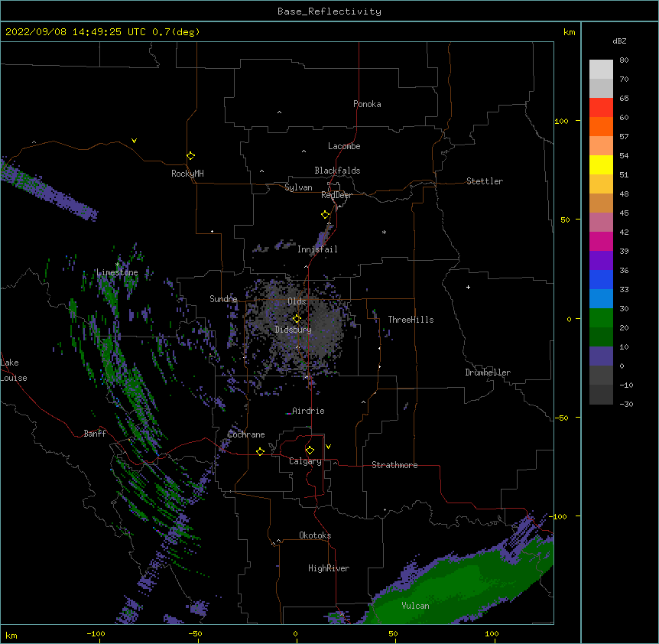Click the purple echo streak northwest of RockyMH
This screenshot has height=644, width=659.
pos(48,190)
